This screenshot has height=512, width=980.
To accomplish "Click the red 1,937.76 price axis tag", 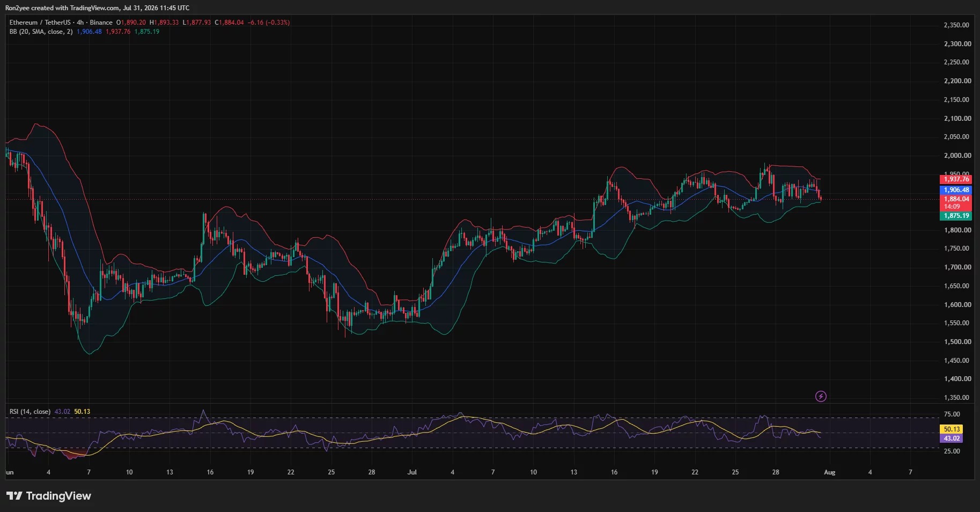I will pos(956,179).
